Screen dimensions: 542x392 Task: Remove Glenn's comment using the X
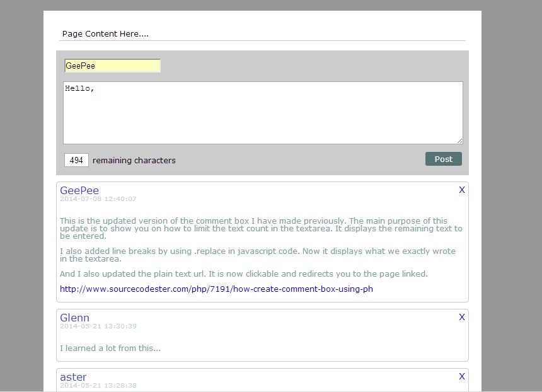(x=461, y=317)
